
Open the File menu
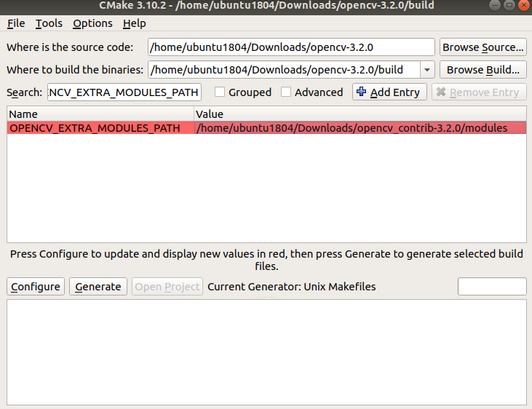[16, 23]
